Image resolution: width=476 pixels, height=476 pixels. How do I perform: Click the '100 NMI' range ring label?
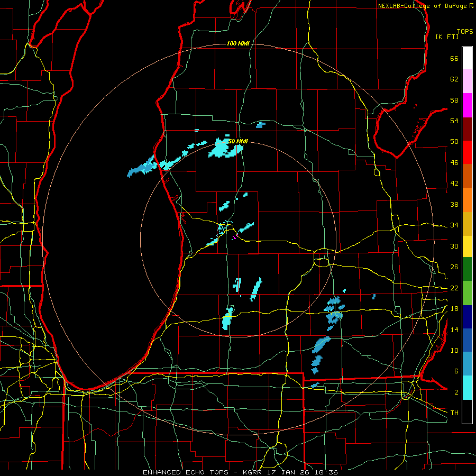coord(238,44)
